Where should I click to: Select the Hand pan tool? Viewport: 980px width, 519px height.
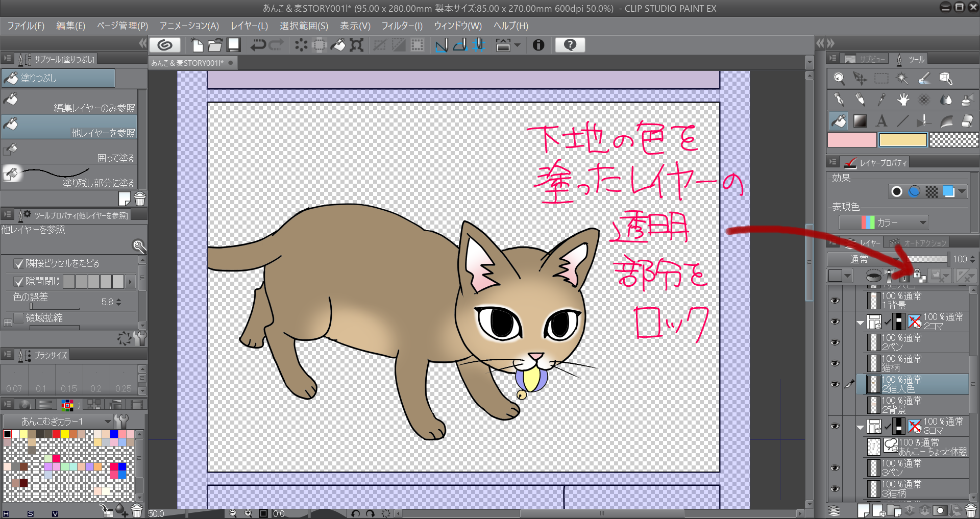[902, 100]
